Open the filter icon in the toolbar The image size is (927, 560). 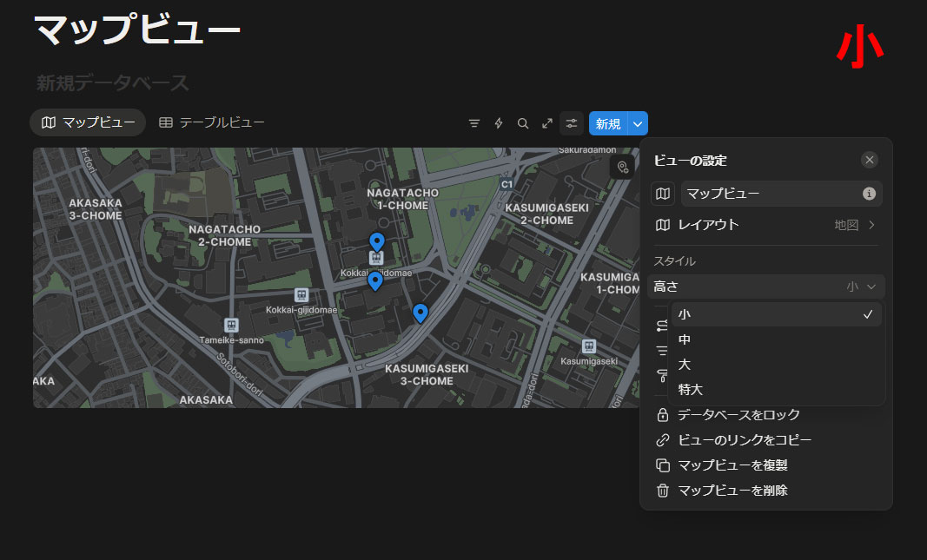click(474, 123)
